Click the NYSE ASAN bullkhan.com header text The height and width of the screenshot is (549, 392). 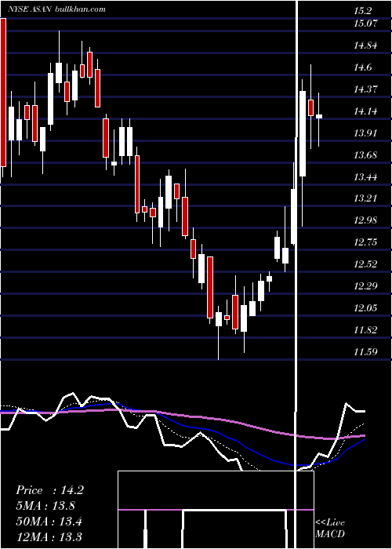57,9
